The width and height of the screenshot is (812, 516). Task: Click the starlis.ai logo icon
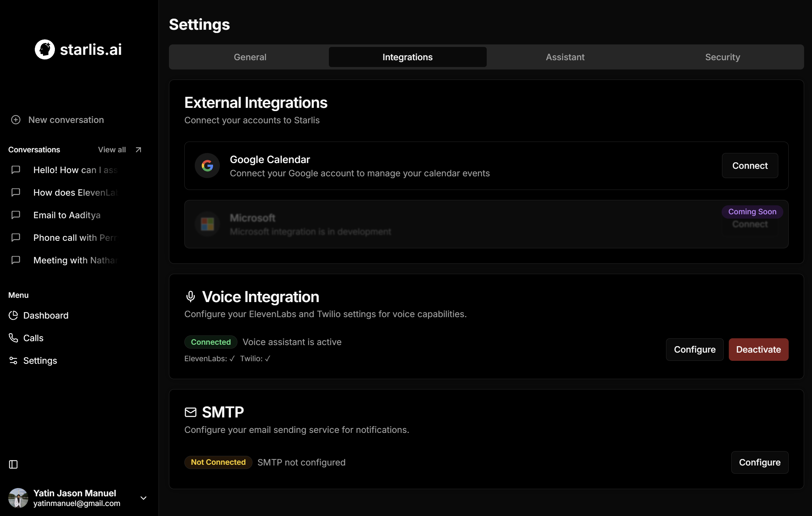click(x=45, y=49)
